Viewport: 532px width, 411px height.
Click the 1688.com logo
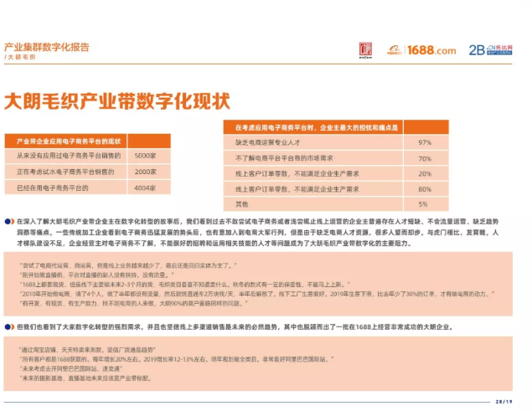tap(431, 50)
